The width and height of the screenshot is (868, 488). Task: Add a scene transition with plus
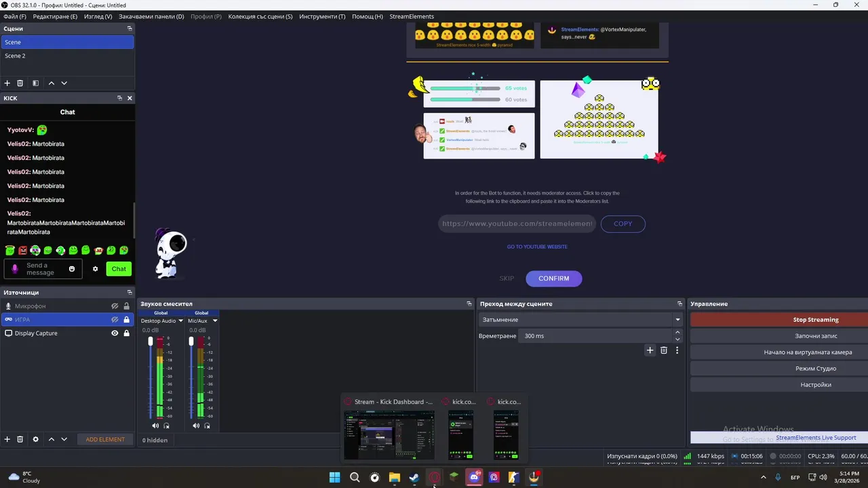(650, 350)
